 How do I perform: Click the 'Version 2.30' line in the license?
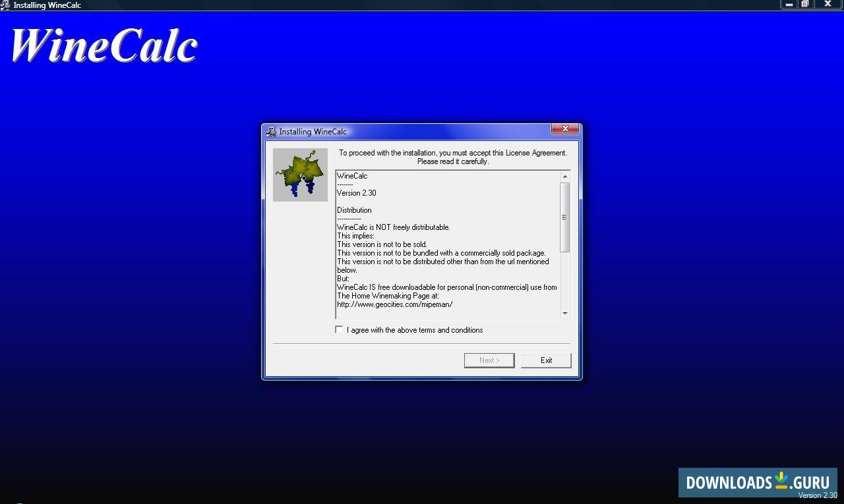[357, 193]
